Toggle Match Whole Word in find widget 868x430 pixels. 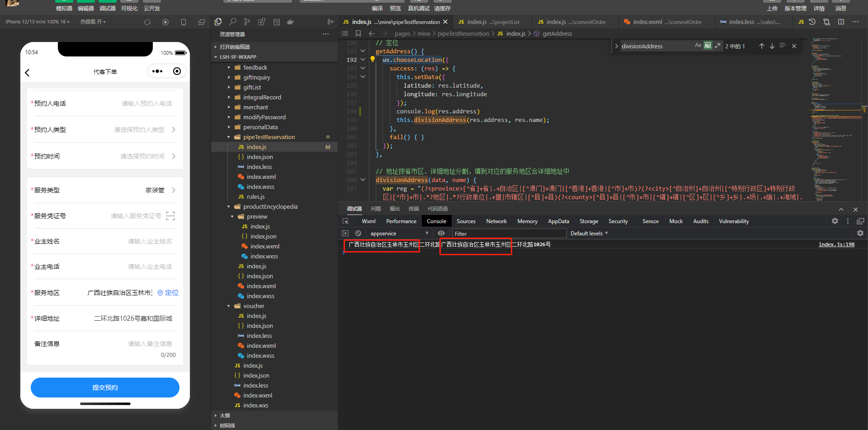[708, 45]
